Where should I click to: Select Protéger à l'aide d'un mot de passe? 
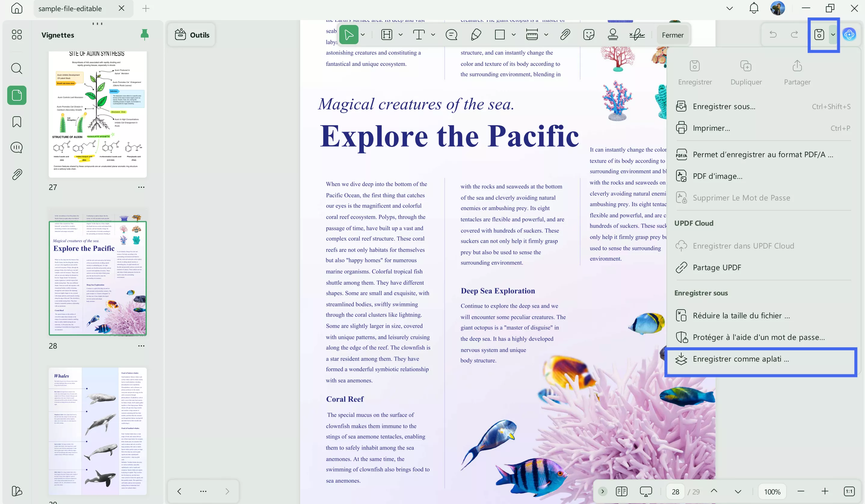click(x=763, y=337)
